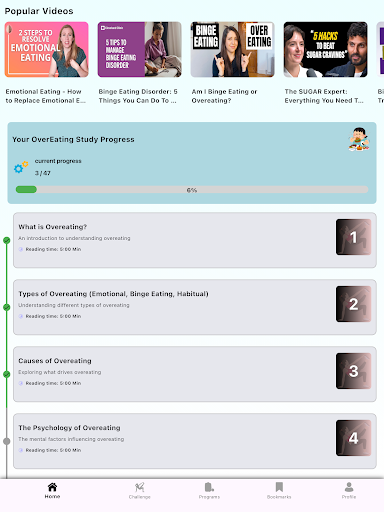Open The SUGAR Expert video title
This screenshot has height=512, width=384.
pos(324,96)
